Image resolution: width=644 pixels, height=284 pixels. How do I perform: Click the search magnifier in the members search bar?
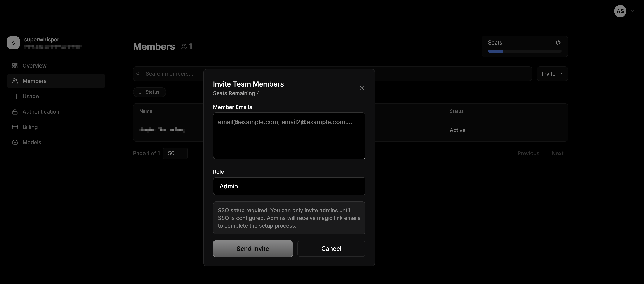pyautogui.click(x=138, y=73)
